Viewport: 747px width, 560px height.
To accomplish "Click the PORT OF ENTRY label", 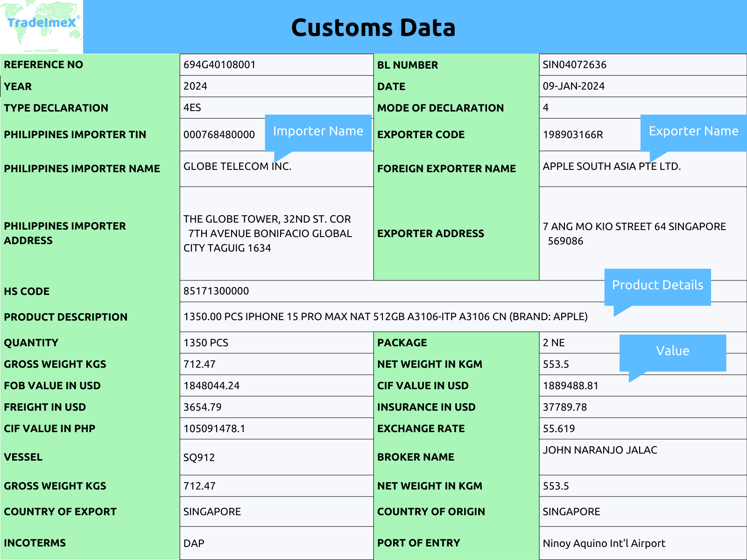I will click(418, 543).
